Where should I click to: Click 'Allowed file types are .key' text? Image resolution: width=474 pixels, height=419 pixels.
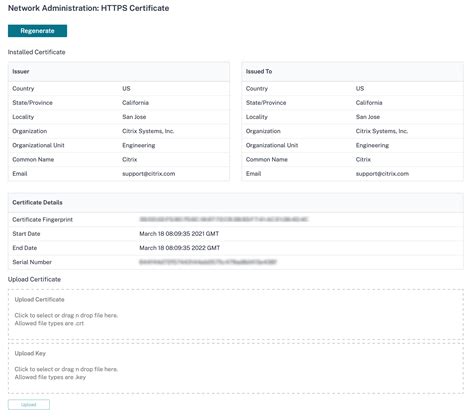click(x=50, y=377)
